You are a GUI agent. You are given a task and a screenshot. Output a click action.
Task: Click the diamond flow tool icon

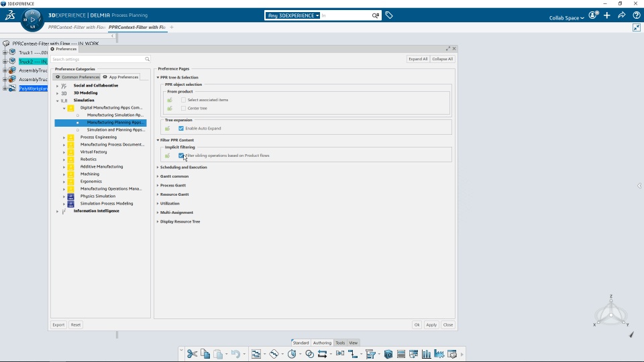274,354
